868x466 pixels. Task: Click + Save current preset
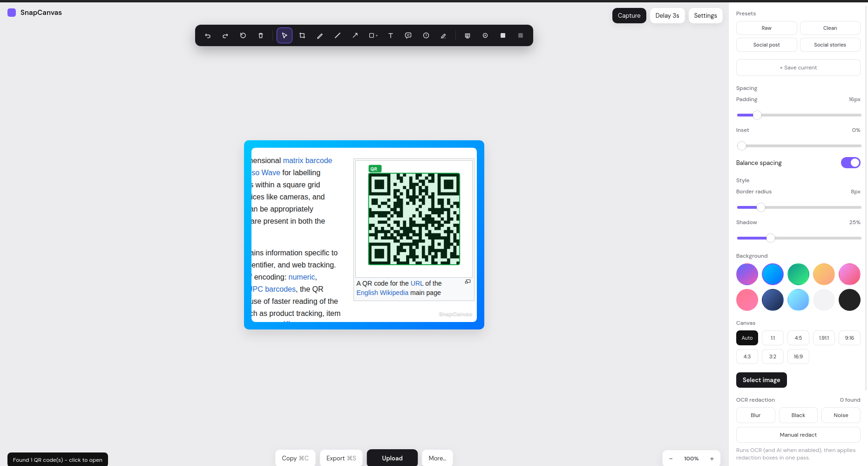tap(798, 68)
